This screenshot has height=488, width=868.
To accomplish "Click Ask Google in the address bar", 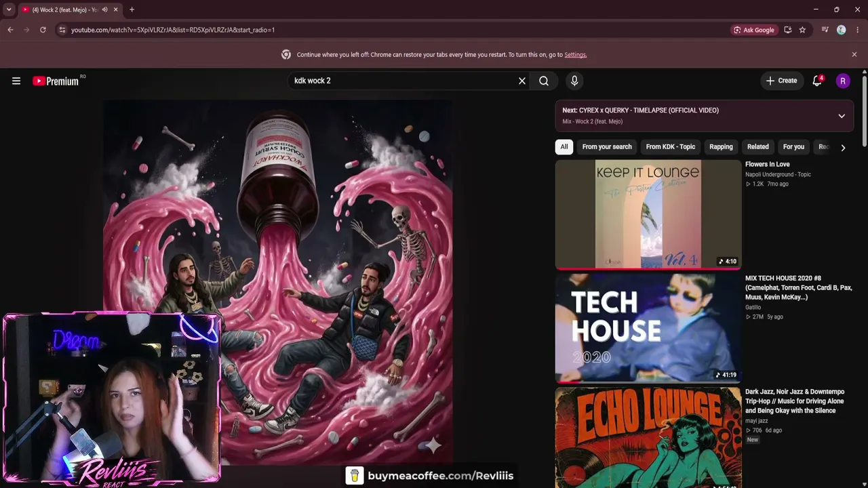I will tap(753, 30).
